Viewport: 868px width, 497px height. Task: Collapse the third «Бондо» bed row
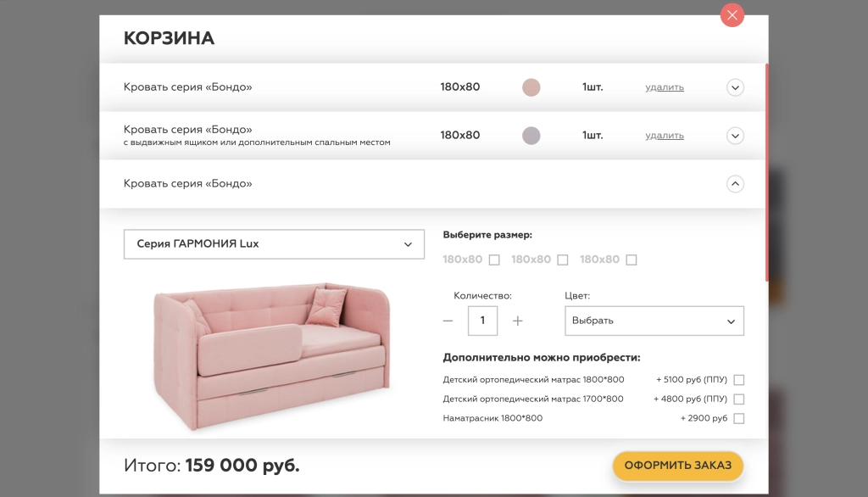(x=735, y=183)
